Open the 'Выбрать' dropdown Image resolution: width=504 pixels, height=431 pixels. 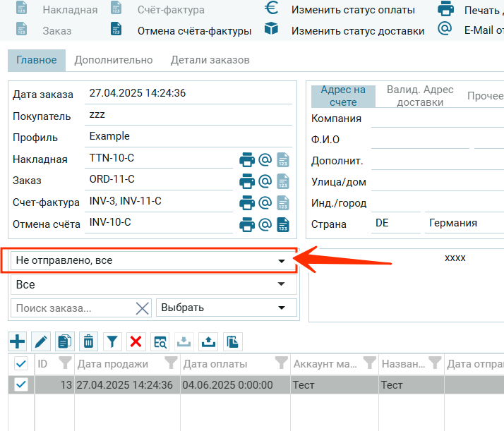[226, 308]
